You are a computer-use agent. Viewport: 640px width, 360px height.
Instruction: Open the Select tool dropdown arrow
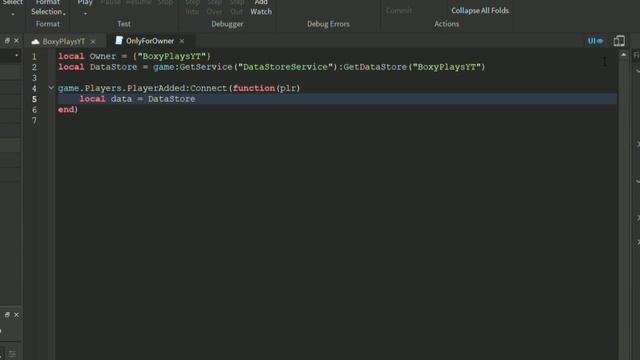[13, 14]
